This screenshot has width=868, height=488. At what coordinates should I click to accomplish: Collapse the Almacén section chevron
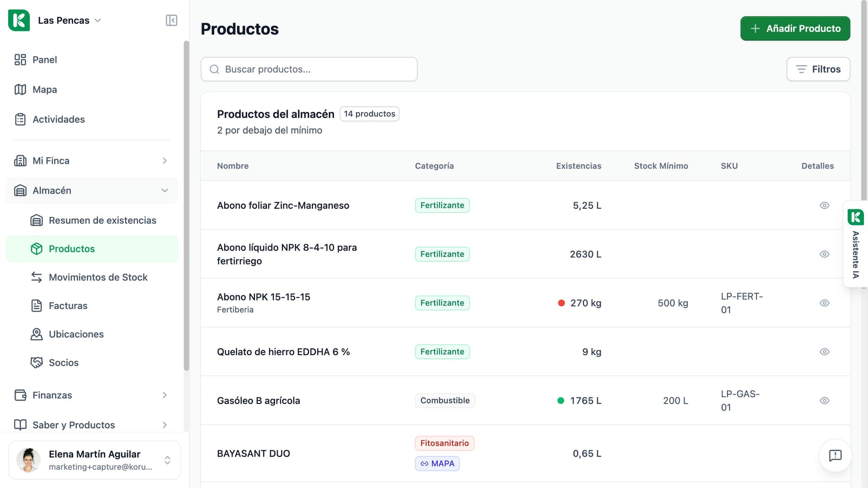165,191
